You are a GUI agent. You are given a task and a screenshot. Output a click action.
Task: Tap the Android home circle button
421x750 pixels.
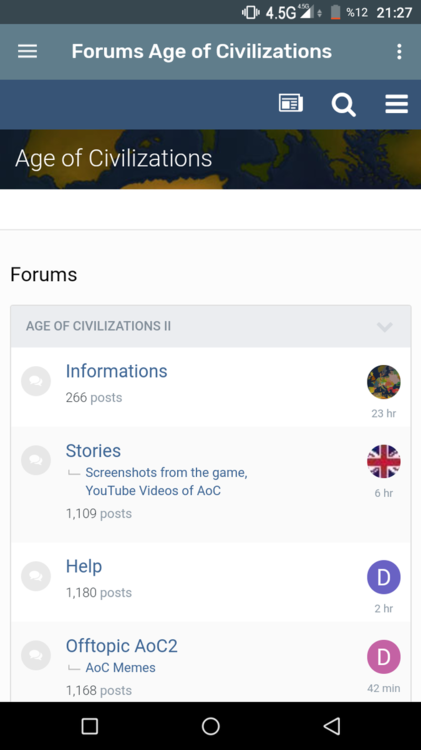[210, 726]
